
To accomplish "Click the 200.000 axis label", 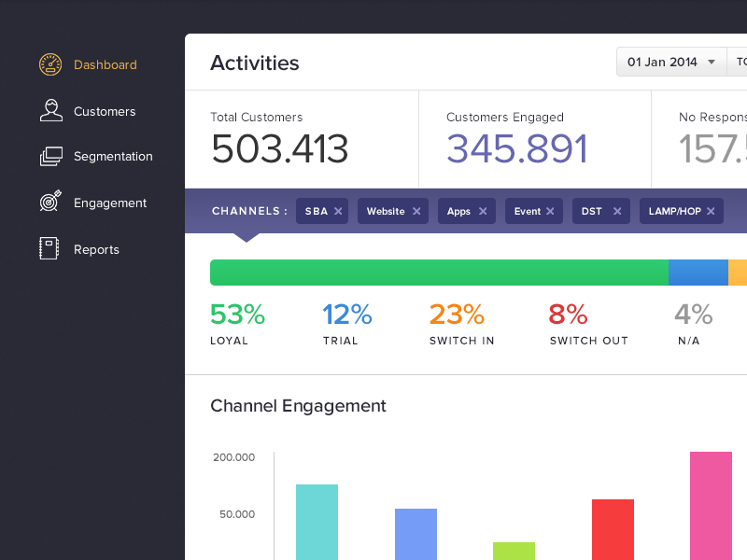I will tap(234, 457).
